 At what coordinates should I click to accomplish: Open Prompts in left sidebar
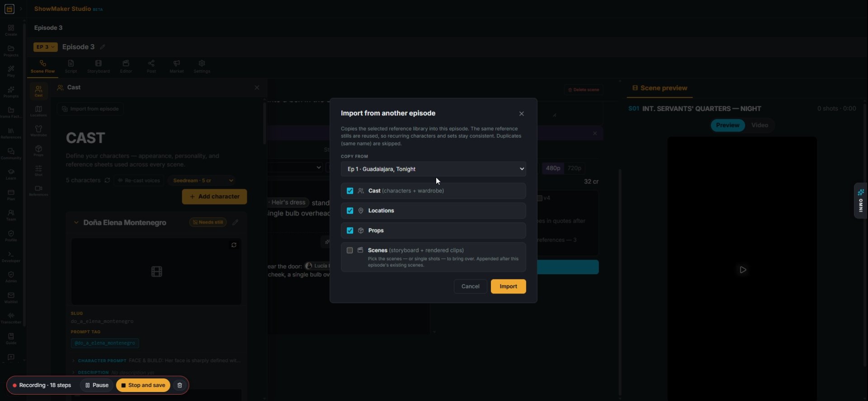tap(11, 92)
